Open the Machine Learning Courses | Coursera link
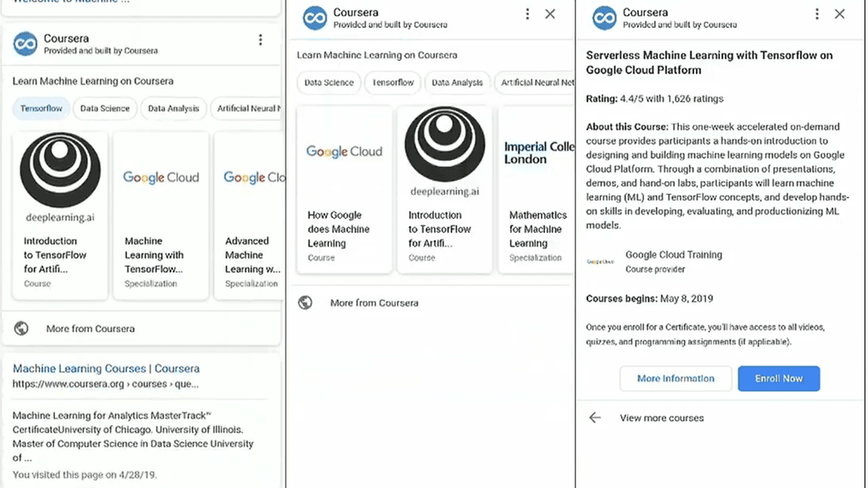 pos(106,369)
